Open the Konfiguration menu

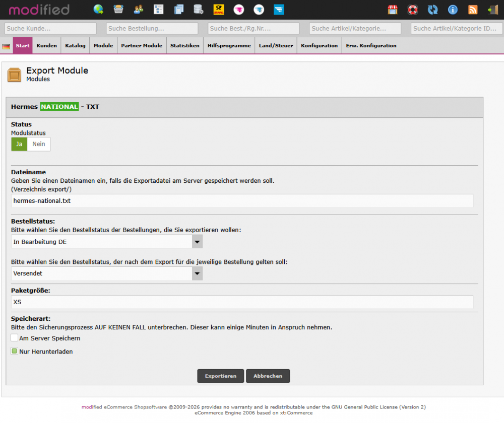point(319,46)
